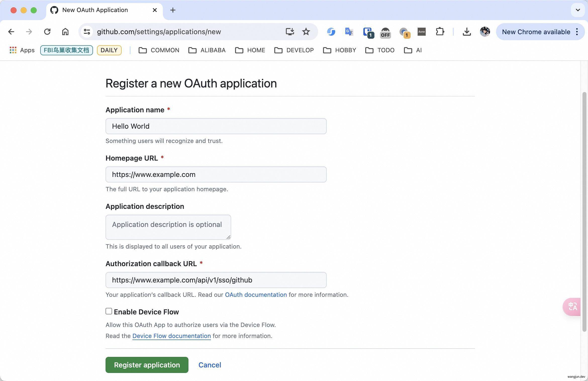Viewport: 588px width, 381px height.
Task: Open the FBI鸟巢收集文档 bookmark
Action: tap(66, 50)
